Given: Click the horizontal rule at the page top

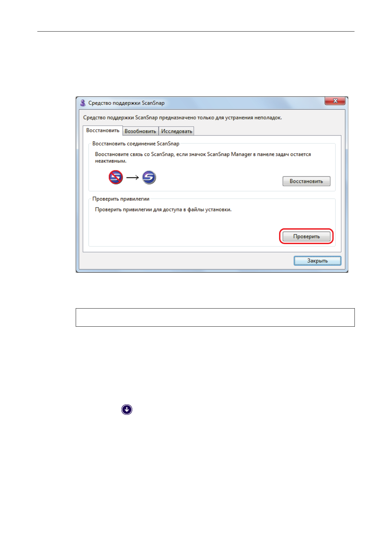Looking at the screenshot, I should (196, 32).
